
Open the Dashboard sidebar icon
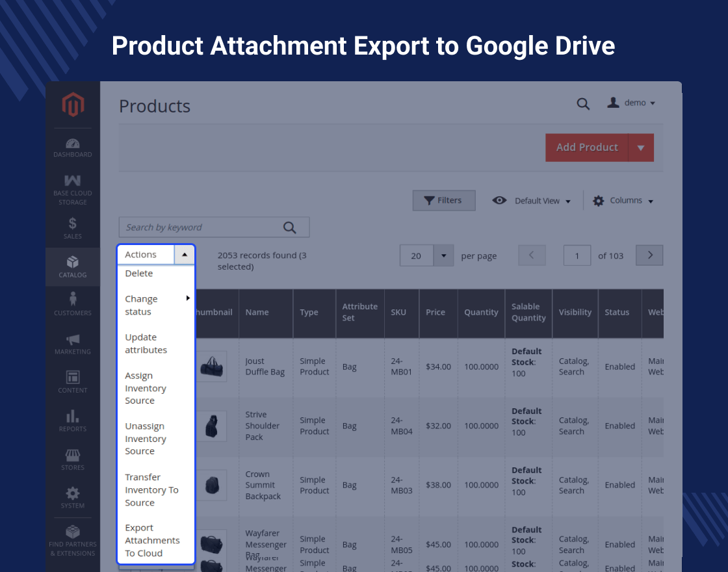click(73, 148)
